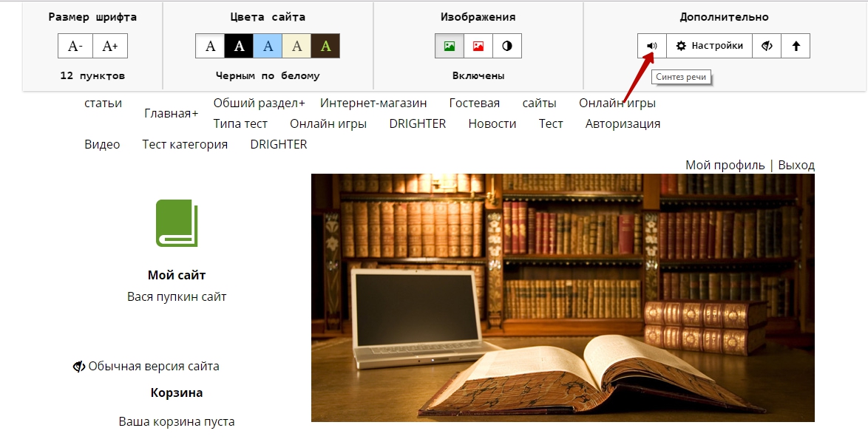The height and width of the screenshot is (442, 868).
Task: Decrease font size with A- button
Action: click(75, 46)
